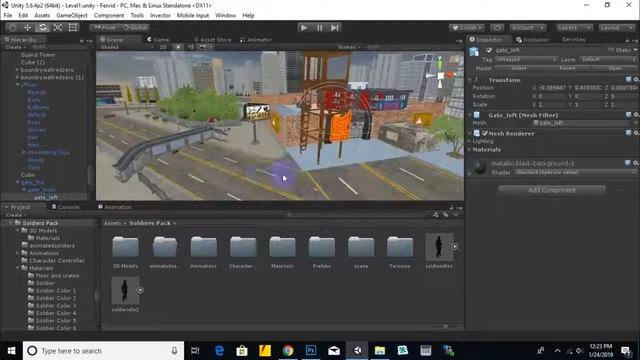Open the Hierarchy Create menu
The width and height of the screenshot is (640, 360).
15,47
